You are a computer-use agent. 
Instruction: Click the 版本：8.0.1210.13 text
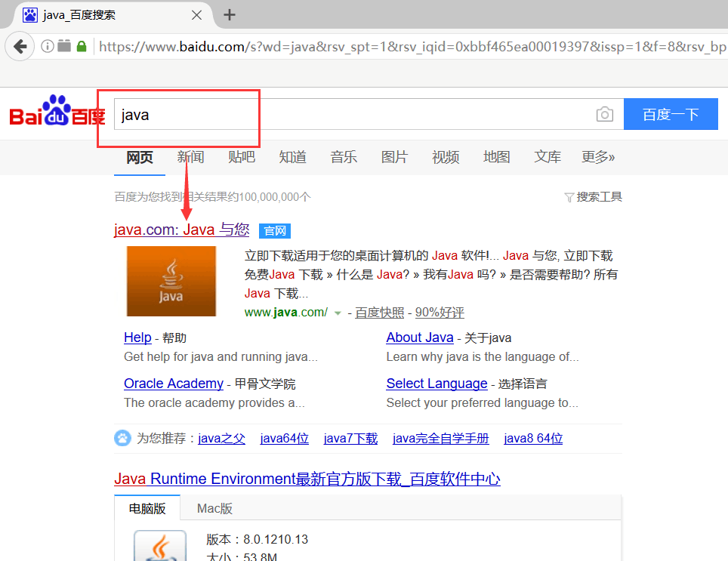point(258,539)
